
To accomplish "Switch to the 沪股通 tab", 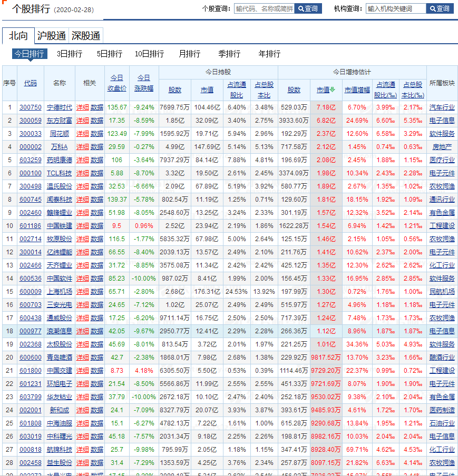I will coord(51,35).
